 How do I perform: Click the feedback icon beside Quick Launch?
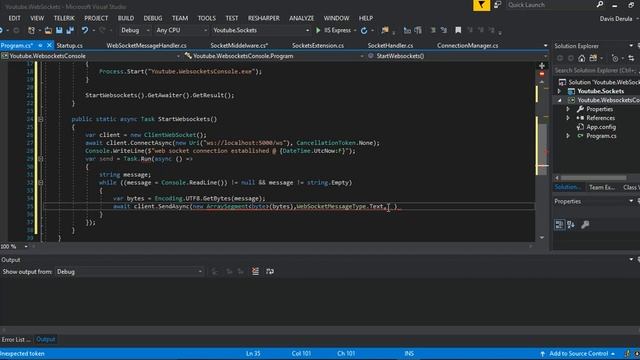(x=498, y=5)
